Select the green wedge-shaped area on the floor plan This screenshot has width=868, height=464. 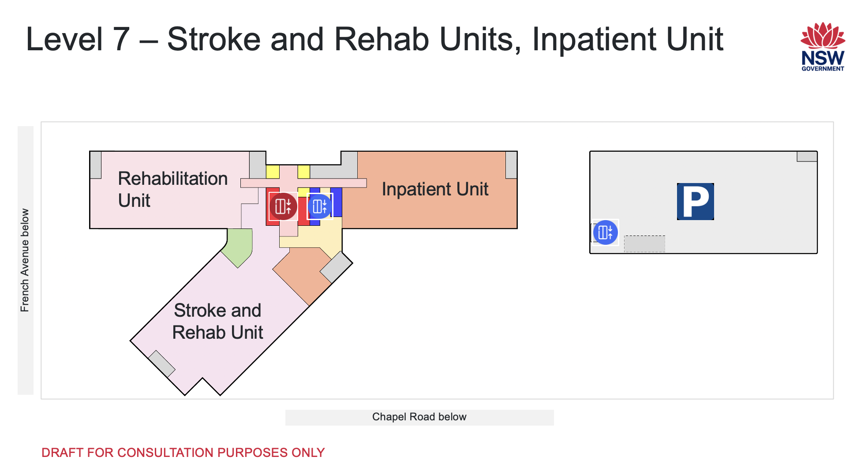pyautogui.click(x=239, y=247)
